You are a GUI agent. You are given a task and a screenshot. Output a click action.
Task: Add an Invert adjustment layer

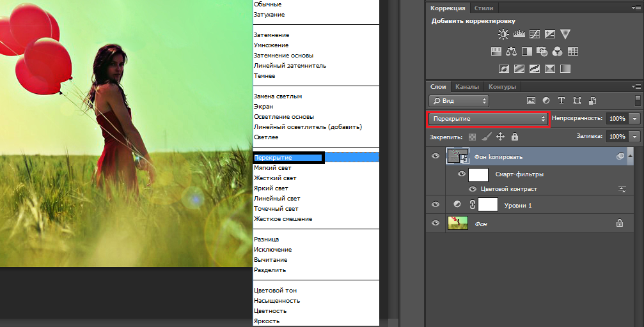click(x=504, y=68)
